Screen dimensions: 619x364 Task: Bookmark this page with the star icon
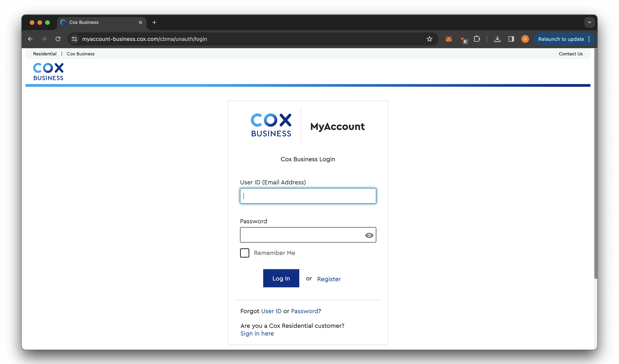429,39
